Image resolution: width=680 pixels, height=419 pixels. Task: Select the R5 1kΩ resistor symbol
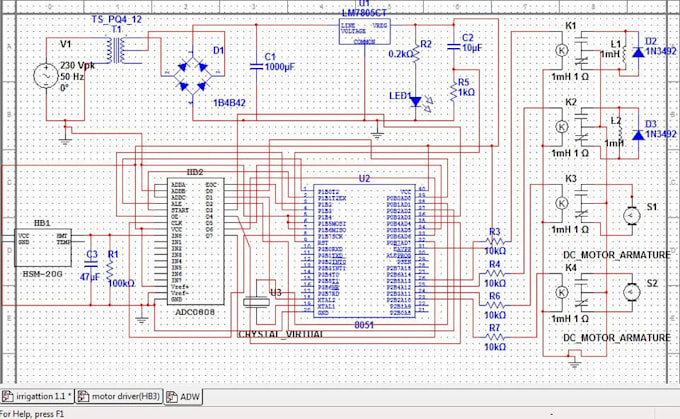(454, 91)
